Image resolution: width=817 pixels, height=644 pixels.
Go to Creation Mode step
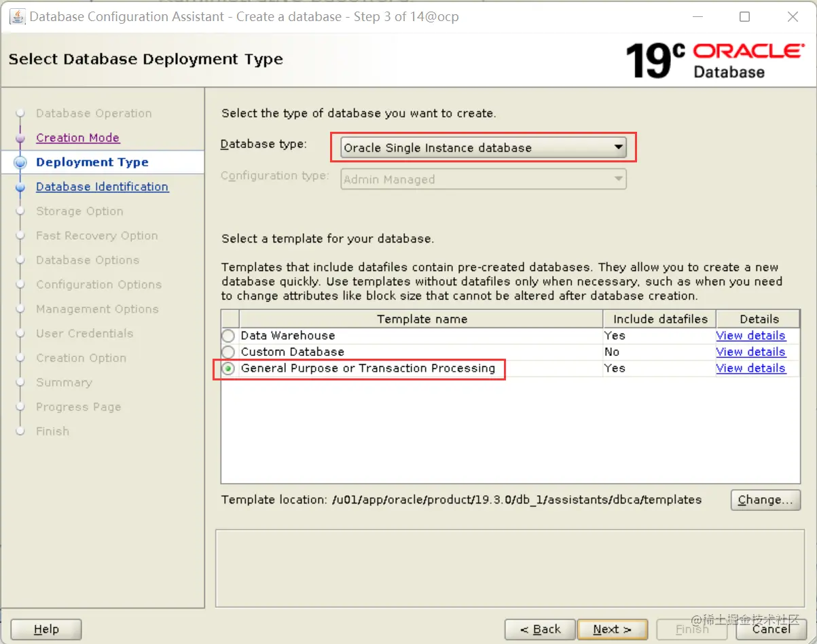tap(77, 138)
